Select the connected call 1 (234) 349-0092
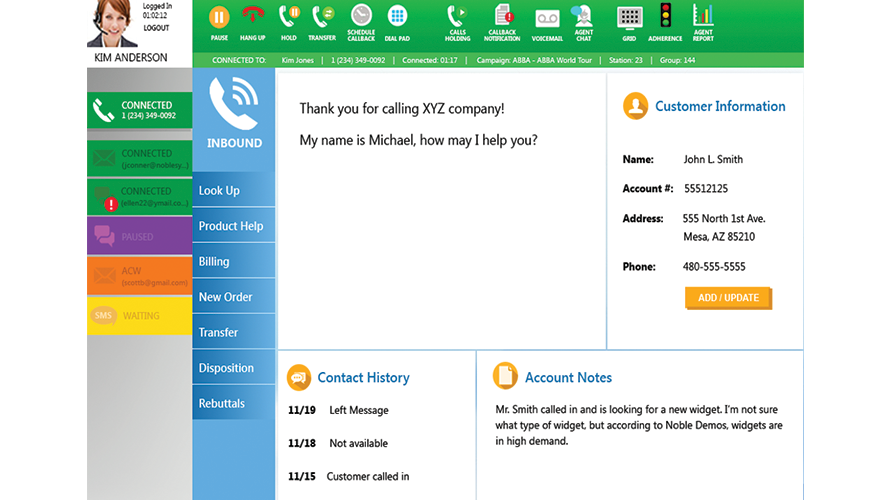 point(140,110)
